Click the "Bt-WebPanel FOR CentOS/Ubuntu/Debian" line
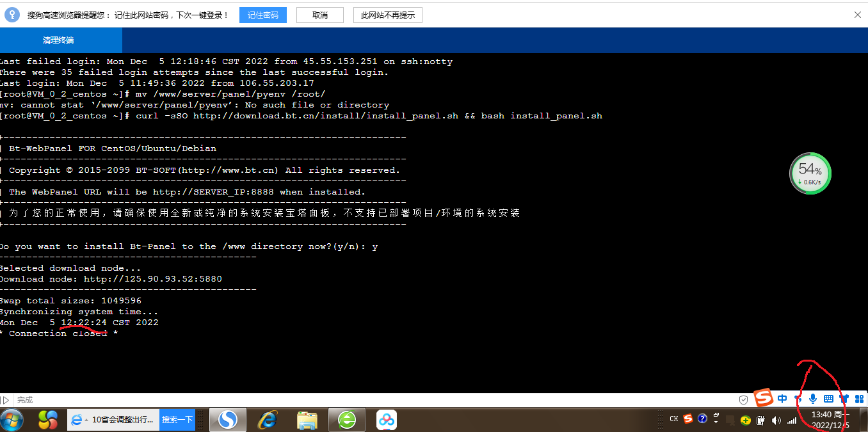Screen dimensions: 868x432 click(x=108, y=148)
